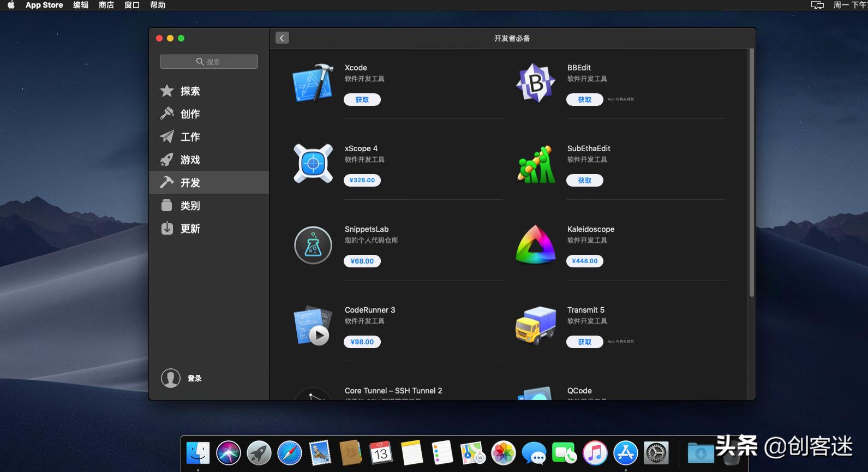868x472 pixels.
Task: Click the Kaleidoscope app title
Action: tap(591, 229)
